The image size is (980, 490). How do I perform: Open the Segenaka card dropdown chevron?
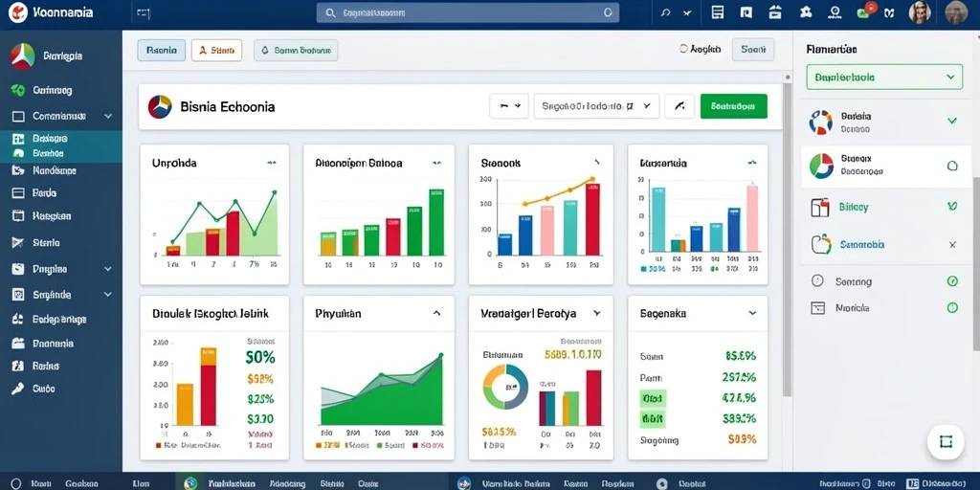pos(752,313)
